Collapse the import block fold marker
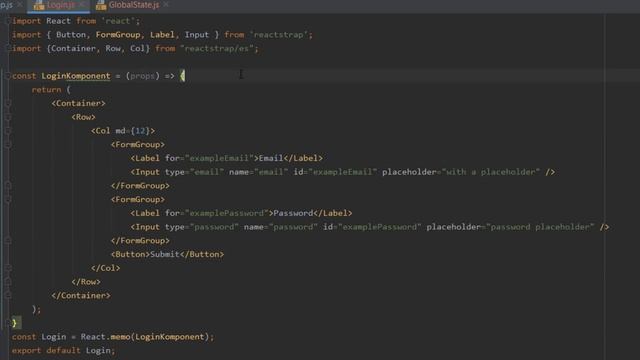The image size is (640, 360). click(8, 21)
